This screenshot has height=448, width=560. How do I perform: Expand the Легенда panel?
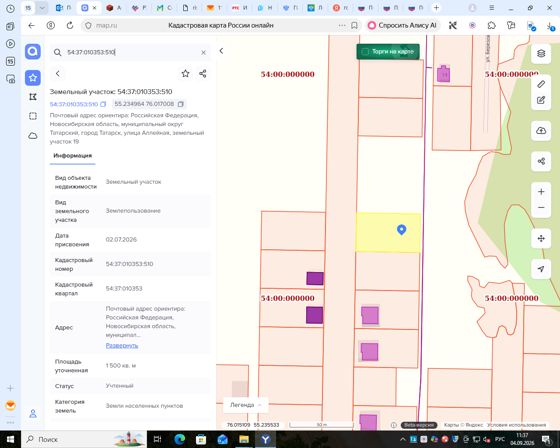pos(246,405)
